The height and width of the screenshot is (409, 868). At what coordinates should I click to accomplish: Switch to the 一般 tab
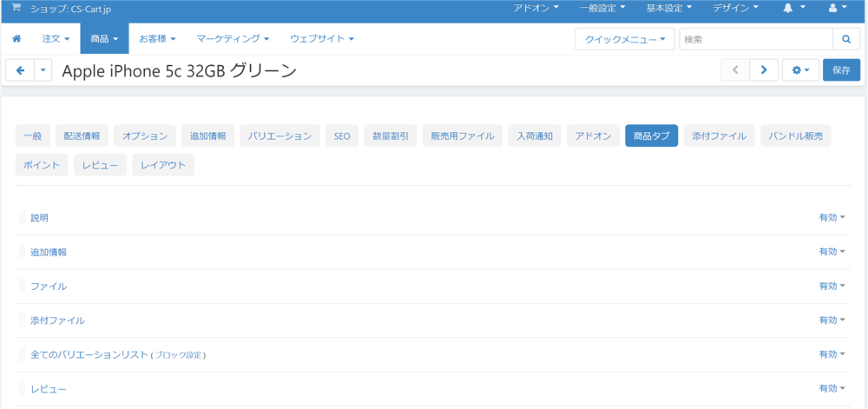33,135
